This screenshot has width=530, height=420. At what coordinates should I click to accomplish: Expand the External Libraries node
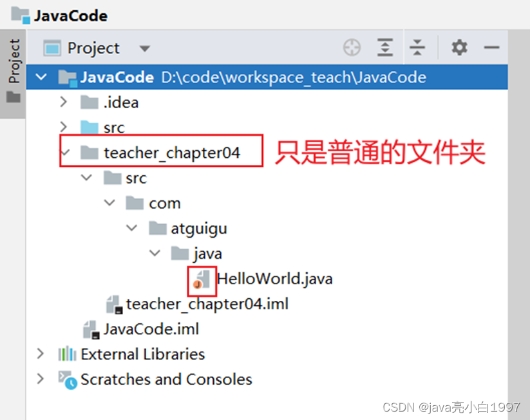(x=41, y=354)
